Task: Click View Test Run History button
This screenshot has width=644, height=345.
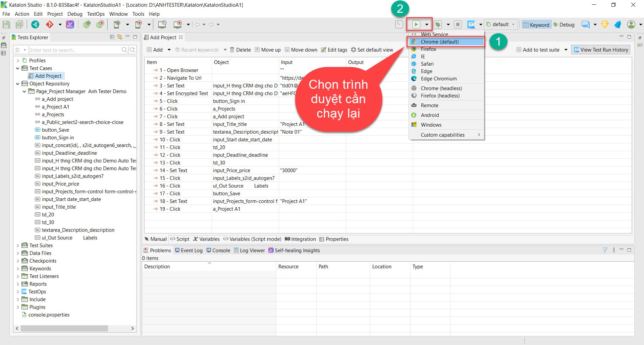Action: (601, 50)
